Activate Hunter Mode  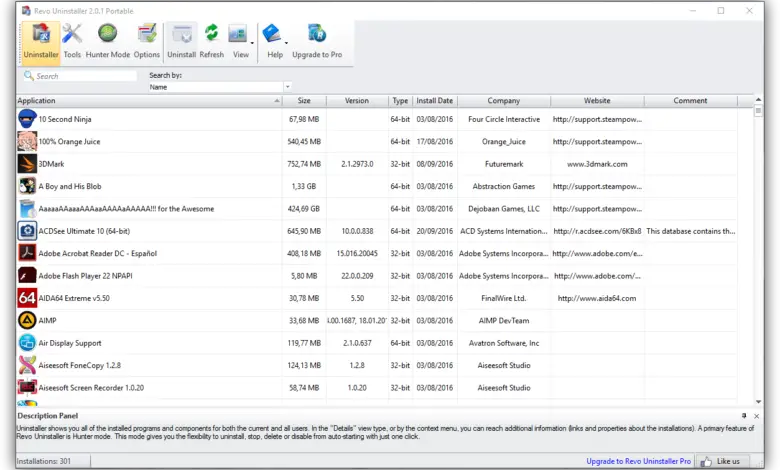pyautogui.click(x=107, y=40)
